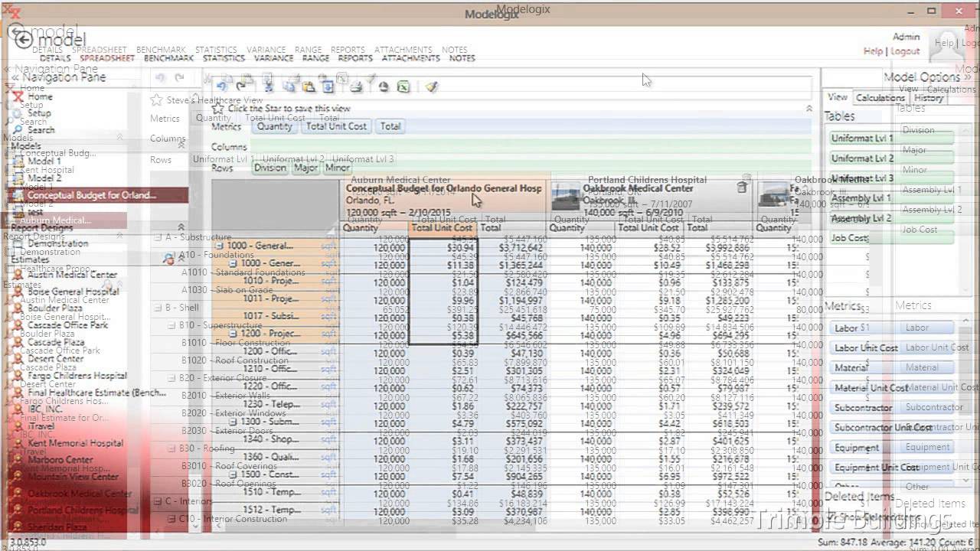Click the Major row chip
The height and width of the screenshot is (551, 980).
click(x=305, y=168)
